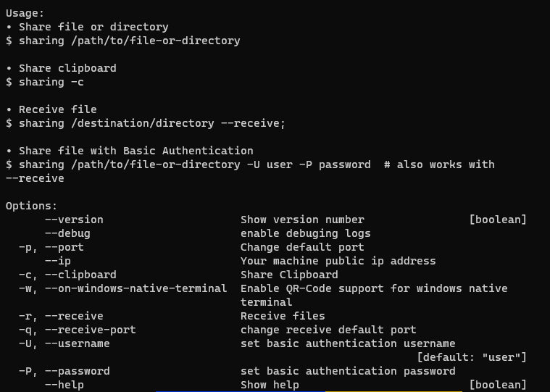Click the "sharing -c" clipboard command line
The height and width of the screenshot is (392, 550).
pos(51,82)
